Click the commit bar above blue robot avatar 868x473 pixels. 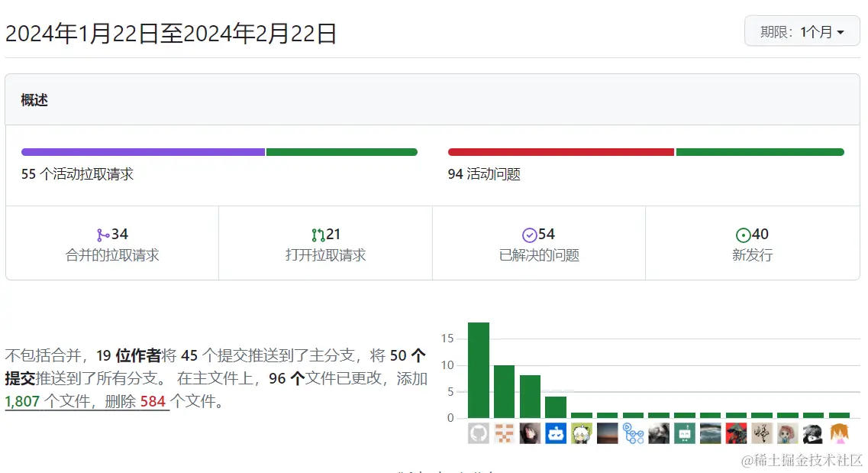coord(555,407)
